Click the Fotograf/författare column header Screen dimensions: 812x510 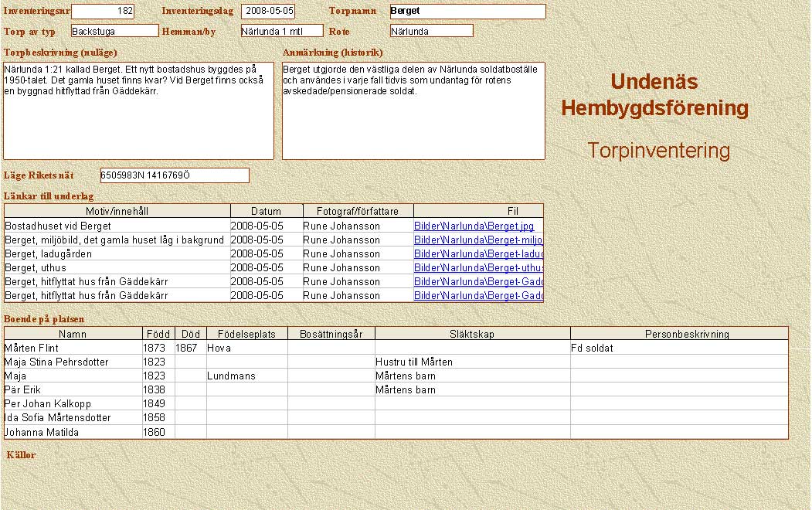pos(358,212)
